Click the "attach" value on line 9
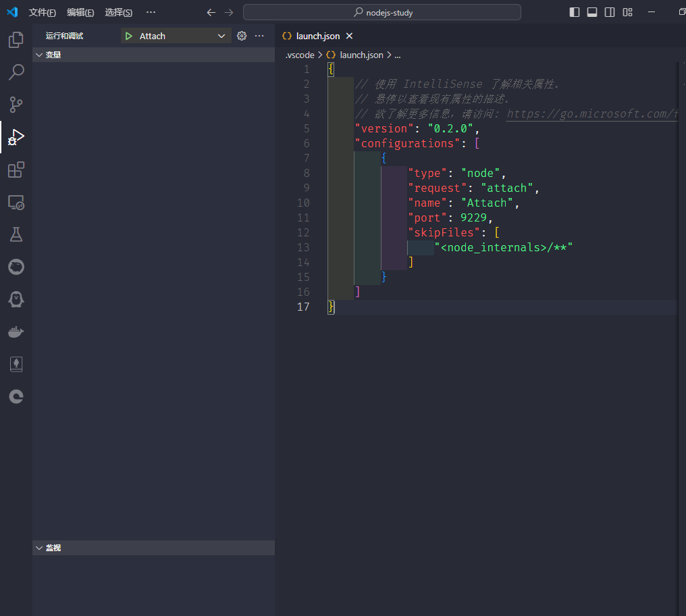 point(507,188)
